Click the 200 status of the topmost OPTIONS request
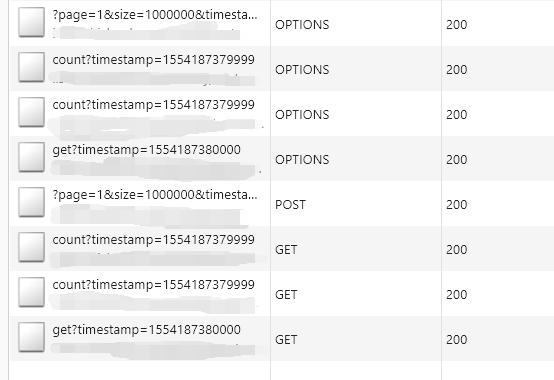Viewport: 554px width, 380px height. coord(456,25)
